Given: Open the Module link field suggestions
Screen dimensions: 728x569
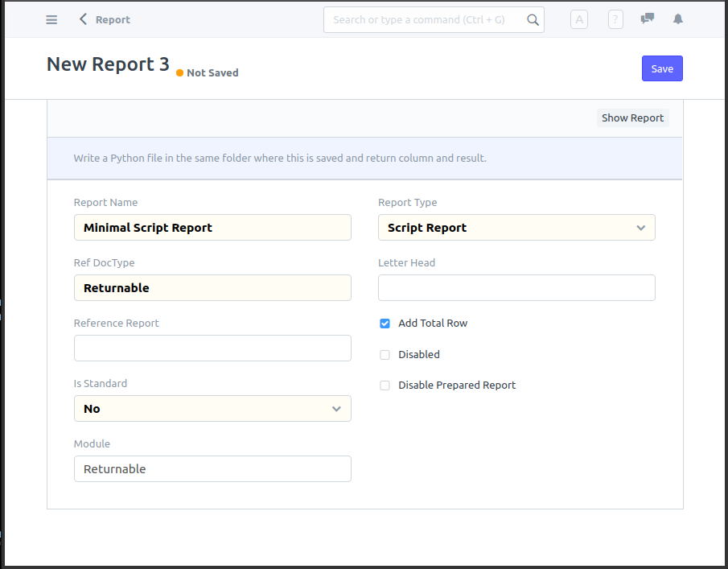Looking at the screenshot, I should click(212, 468).
